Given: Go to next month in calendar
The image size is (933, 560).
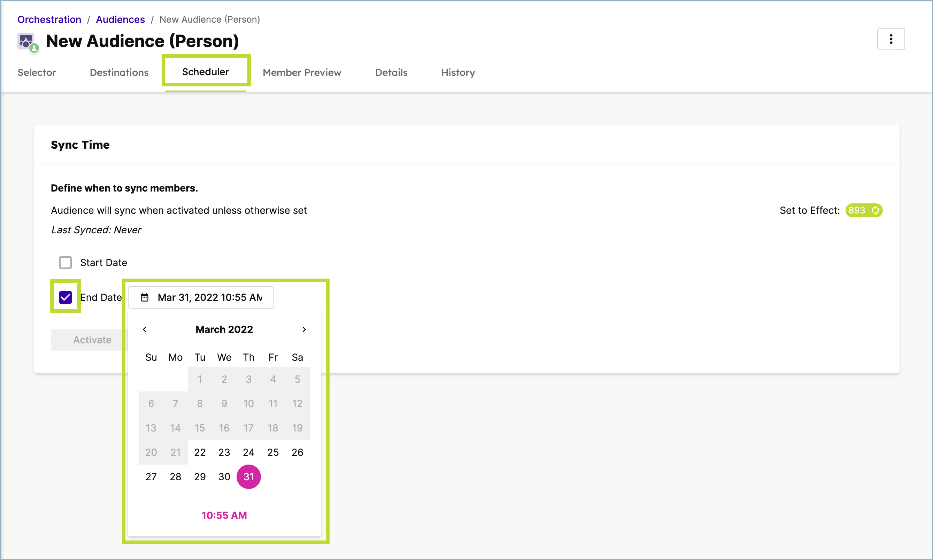Looking at the screenshot, I should pos(304,329).
